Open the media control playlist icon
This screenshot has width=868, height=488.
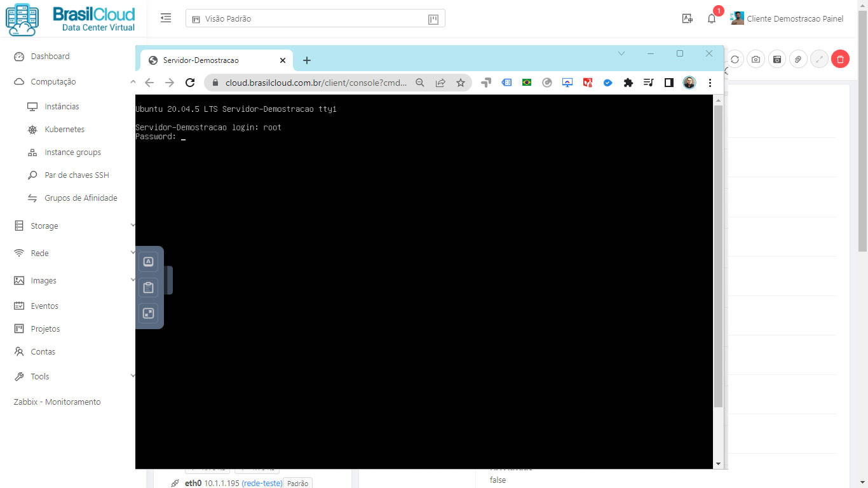click(648, 83)
